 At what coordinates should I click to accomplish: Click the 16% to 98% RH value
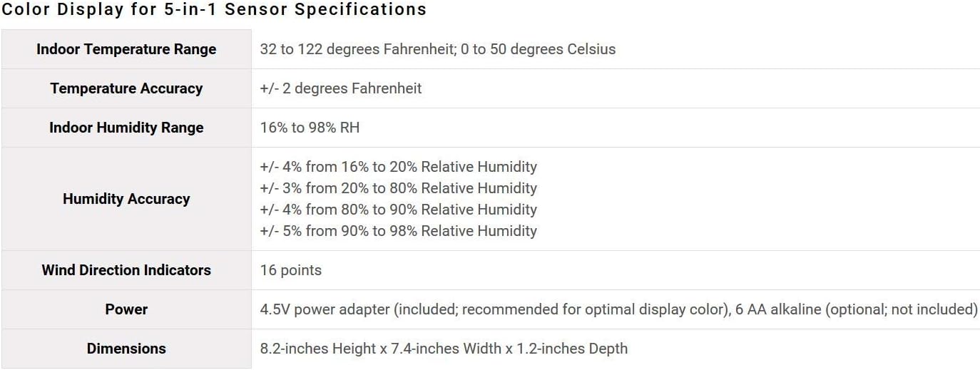(310, 128)
